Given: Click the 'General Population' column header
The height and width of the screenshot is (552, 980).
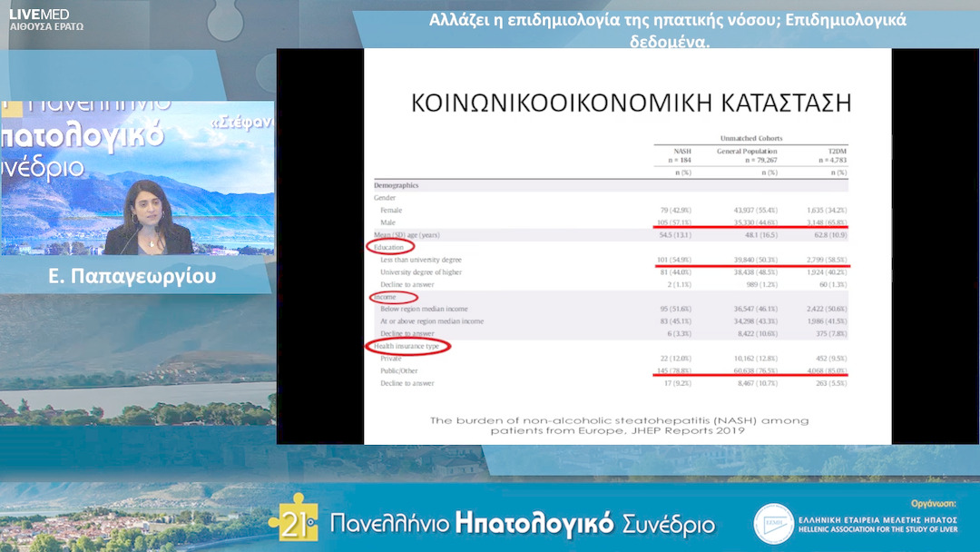Looking at the screenshot, I should click(x=746, y=152).
